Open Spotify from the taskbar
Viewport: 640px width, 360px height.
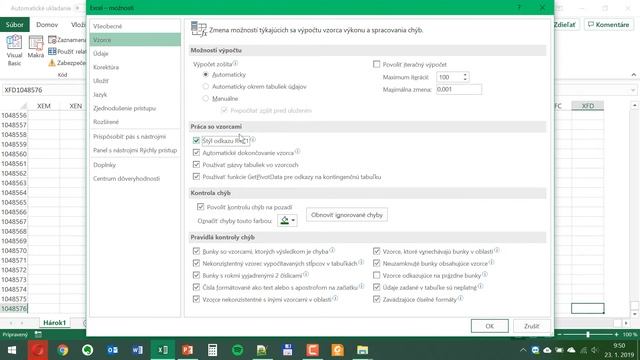(238, 350)
